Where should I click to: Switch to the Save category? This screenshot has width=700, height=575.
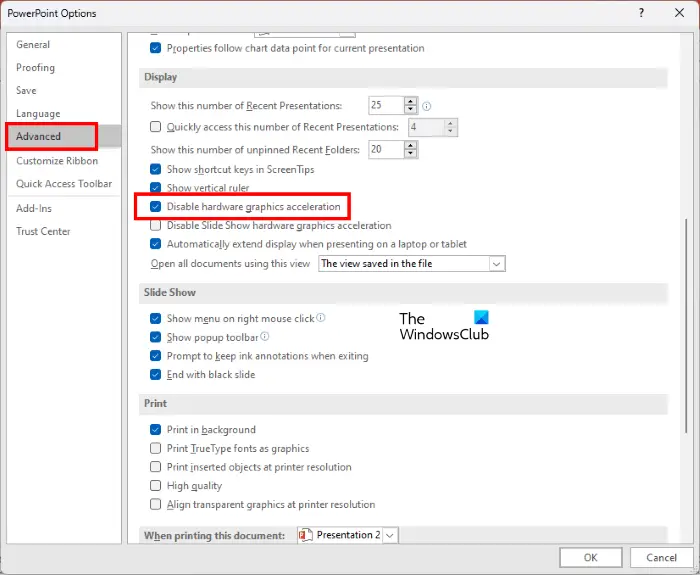click(x=26, y=90)
